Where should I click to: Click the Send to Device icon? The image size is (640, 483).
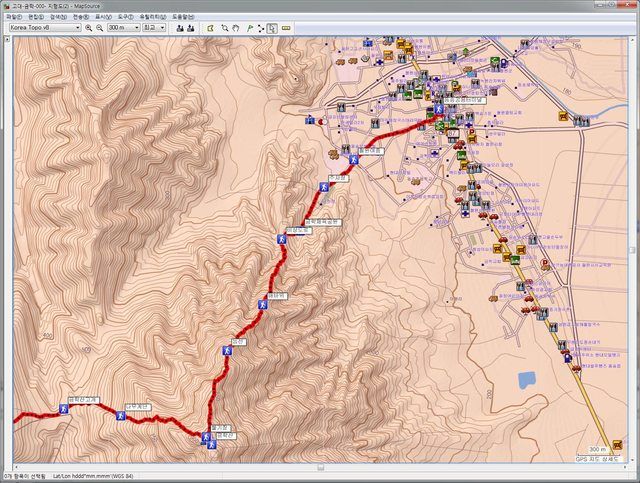180,28
